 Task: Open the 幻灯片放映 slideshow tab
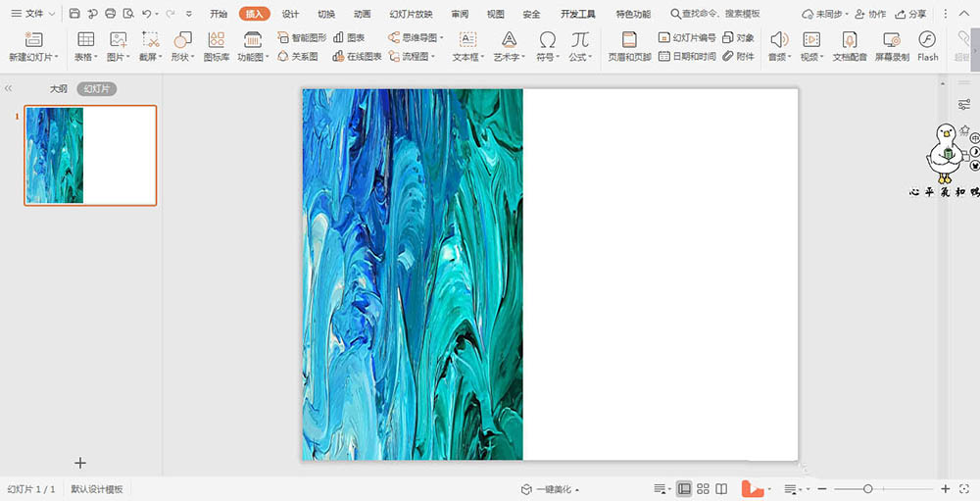(x=411, y=14)
